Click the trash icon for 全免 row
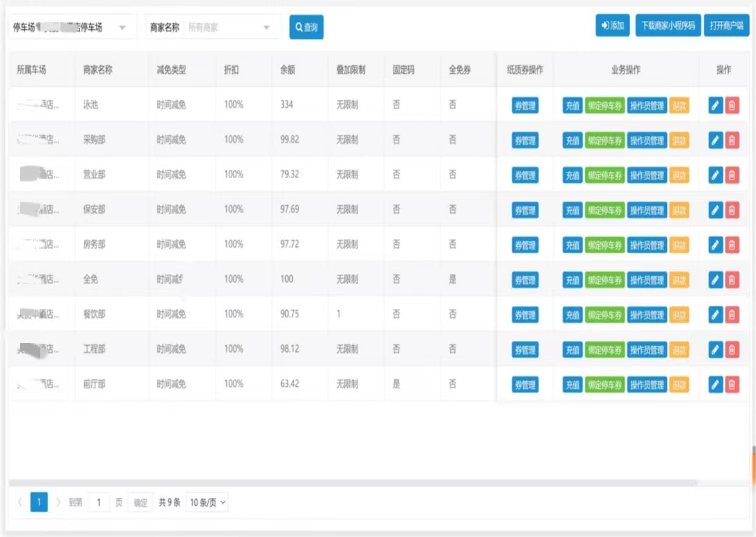This screenshot has width=756, height=537. [732, 279]
